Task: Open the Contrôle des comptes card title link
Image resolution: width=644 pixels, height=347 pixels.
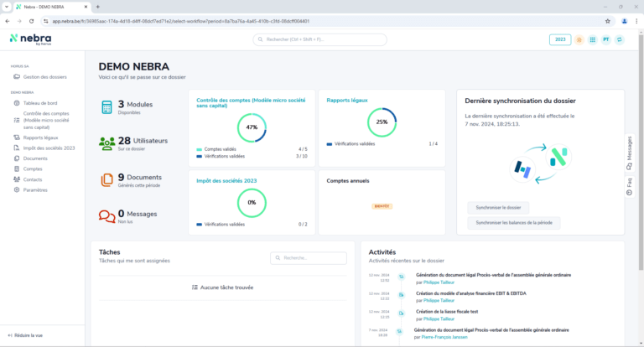Action: [x=251, y=102]
